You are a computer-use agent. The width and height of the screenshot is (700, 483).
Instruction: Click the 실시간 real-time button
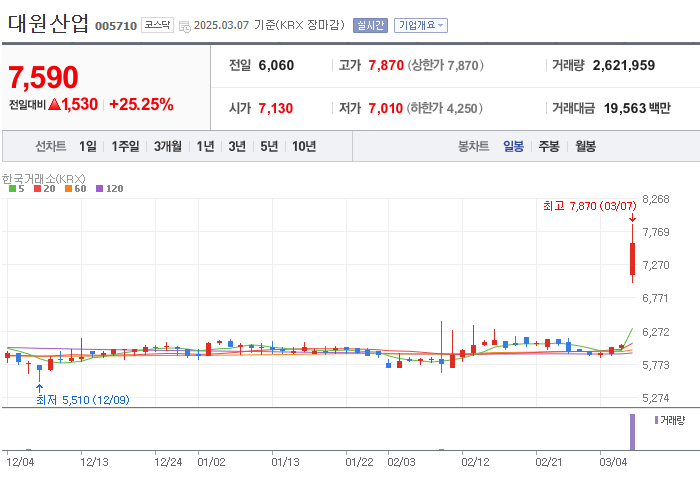coord(370,25)
